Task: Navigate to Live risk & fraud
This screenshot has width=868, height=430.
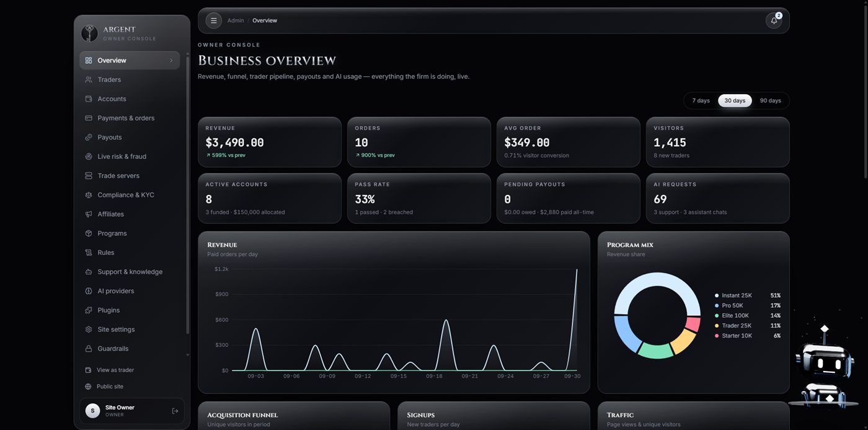Action: tap(130, 156)
